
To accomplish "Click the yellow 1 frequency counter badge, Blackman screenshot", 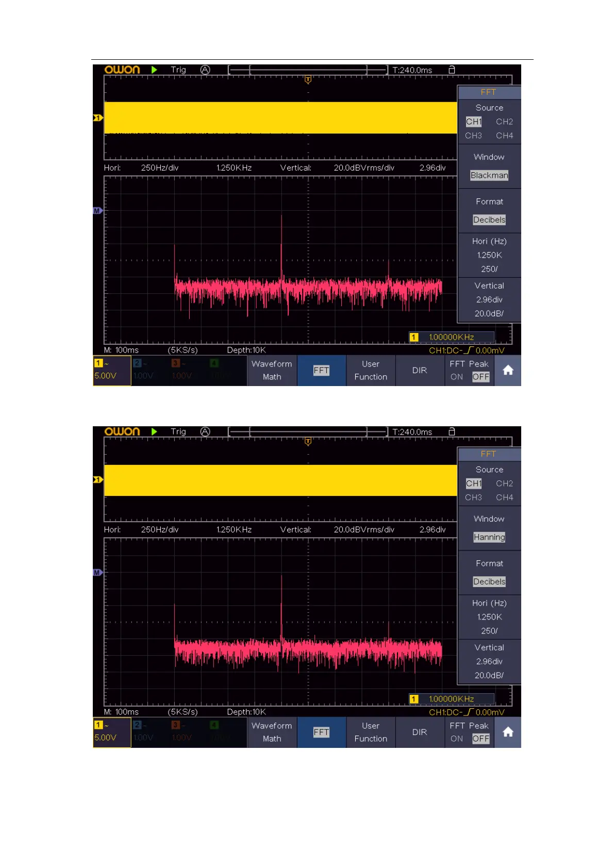I will pyautogui.click(x=414, y=337).
